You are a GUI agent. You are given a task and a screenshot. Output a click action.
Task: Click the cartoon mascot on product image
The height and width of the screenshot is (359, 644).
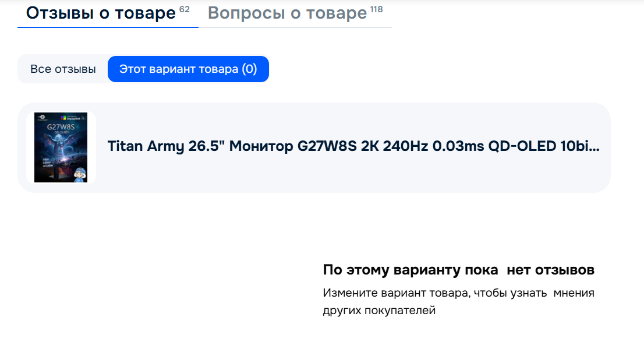coord(80,174)
